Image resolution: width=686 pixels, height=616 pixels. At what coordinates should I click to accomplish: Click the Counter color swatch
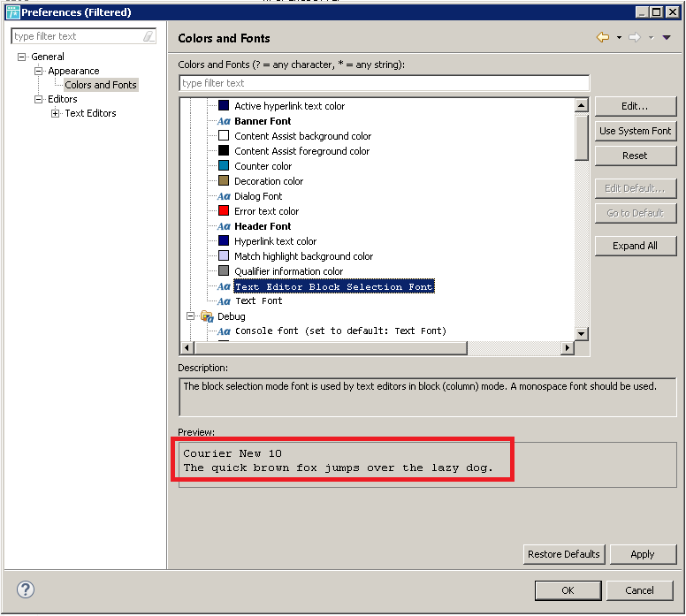pyautogui.click(x=224, y=165)
